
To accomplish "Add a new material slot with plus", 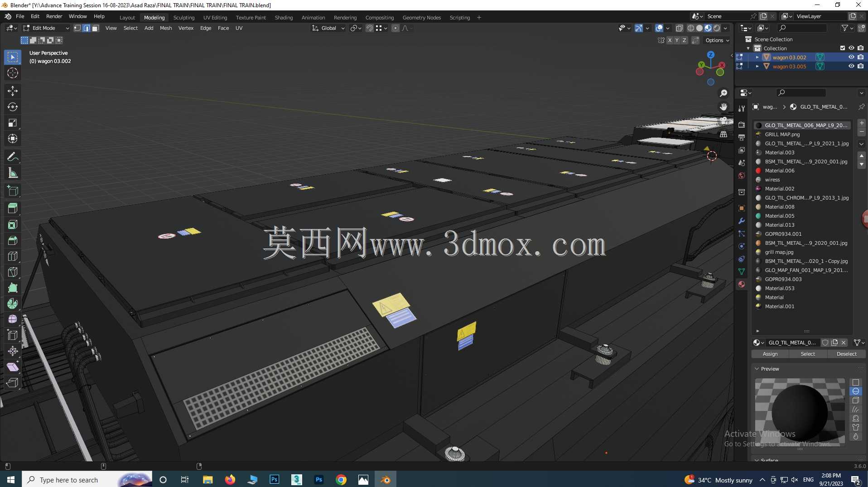I will 862,123.
